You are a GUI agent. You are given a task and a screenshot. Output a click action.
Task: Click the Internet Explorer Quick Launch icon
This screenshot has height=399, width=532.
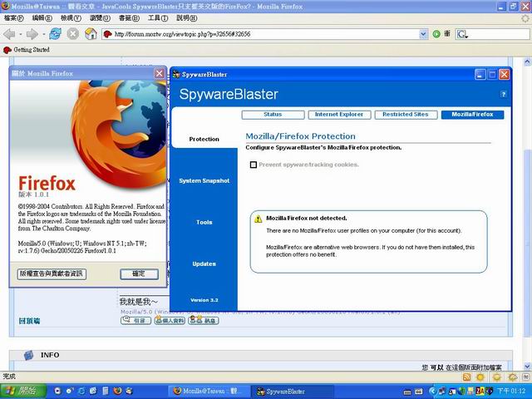point(81,391)
